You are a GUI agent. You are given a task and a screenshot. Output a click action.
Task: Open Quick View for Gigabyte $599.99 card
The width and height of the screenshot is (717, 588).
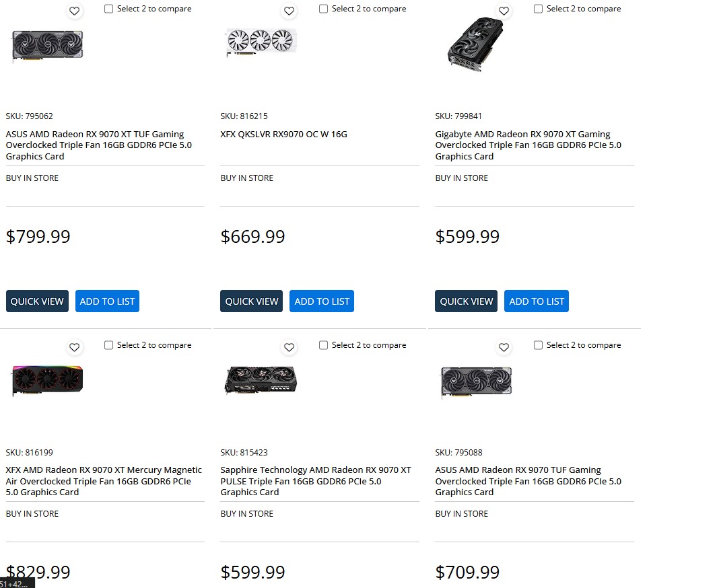(466, 301)
